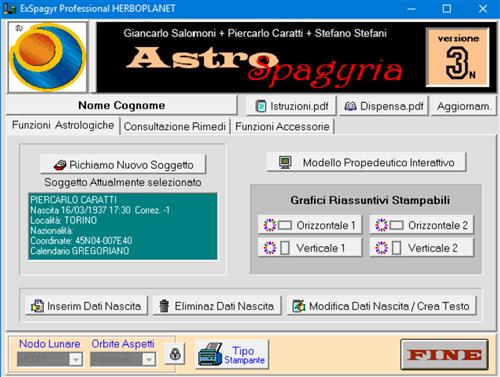The image size is (500, 377).
Task: Click zodiac wheel icon on Verticale 1
Action: (270, 248)
